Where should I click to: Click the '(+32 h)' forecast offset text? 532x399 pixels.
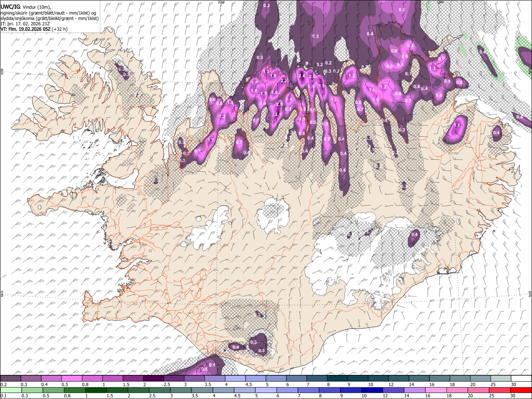click(x=59, y=29)
